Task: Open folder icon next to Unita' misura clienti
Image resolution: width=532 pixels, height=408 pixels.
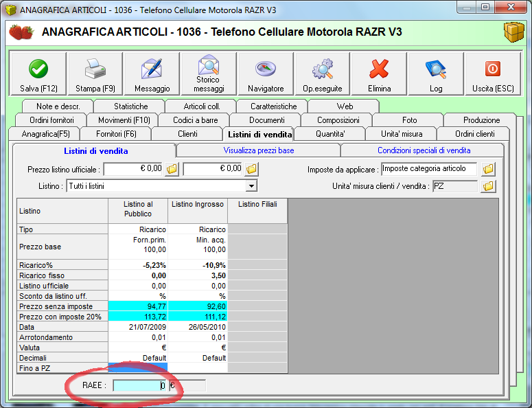Action: [x=488, y=186]
